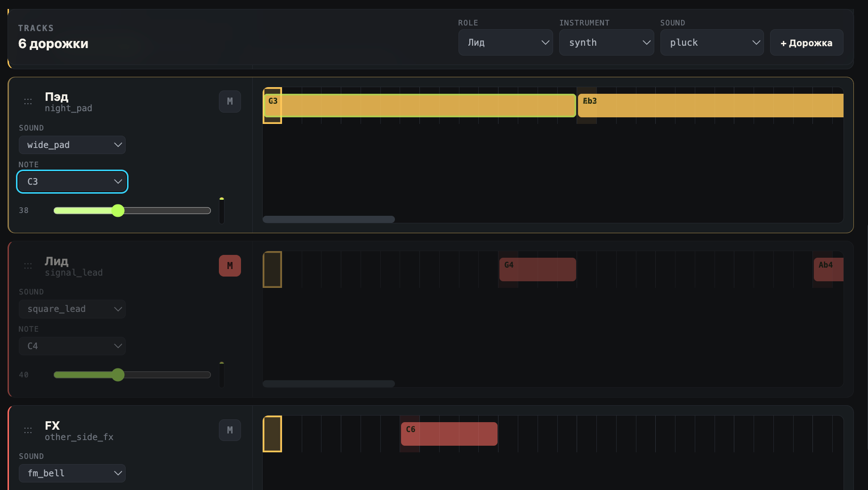
Task: Click the + Дорожка add track button
Action: click(x=806, y=42)
